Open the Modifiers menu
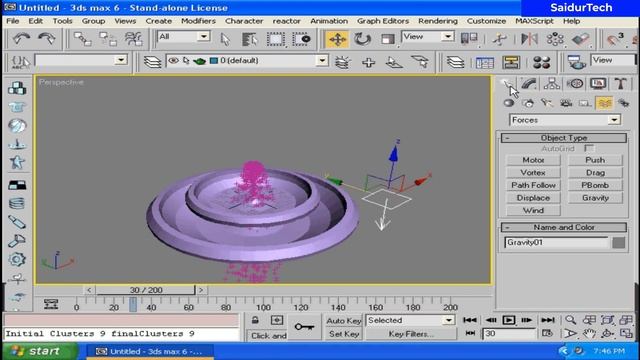The width and height of the screenshot is (640, 360). (198, 21)
